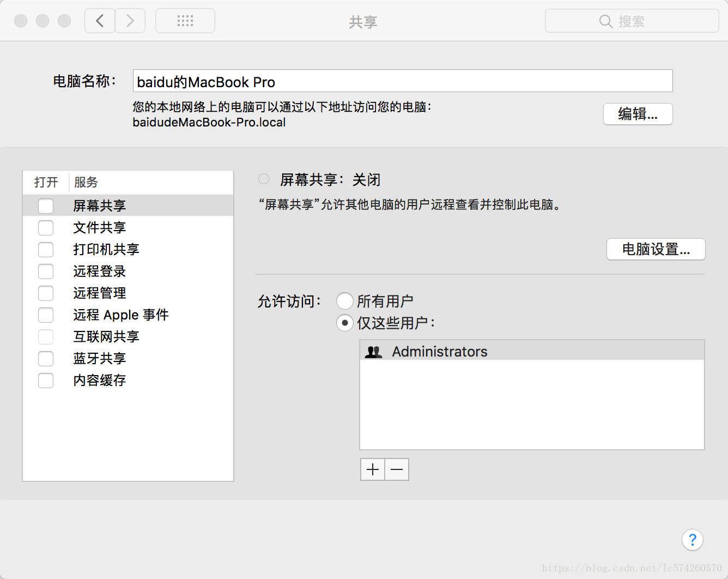Screen dimensions: 728x579
Task: Show all preferences grid icon
Action: coord(185,21)
